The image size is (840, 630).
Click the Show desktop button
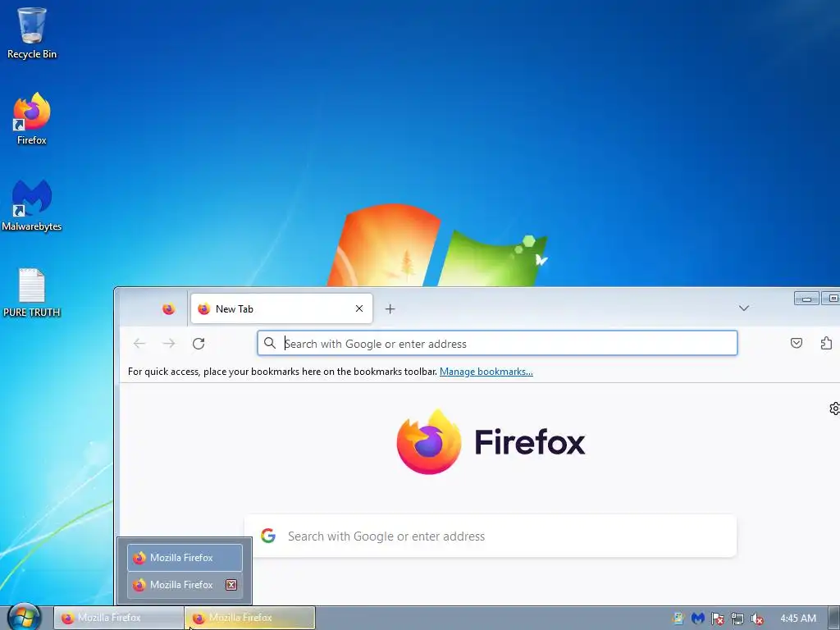pos(834,618)
